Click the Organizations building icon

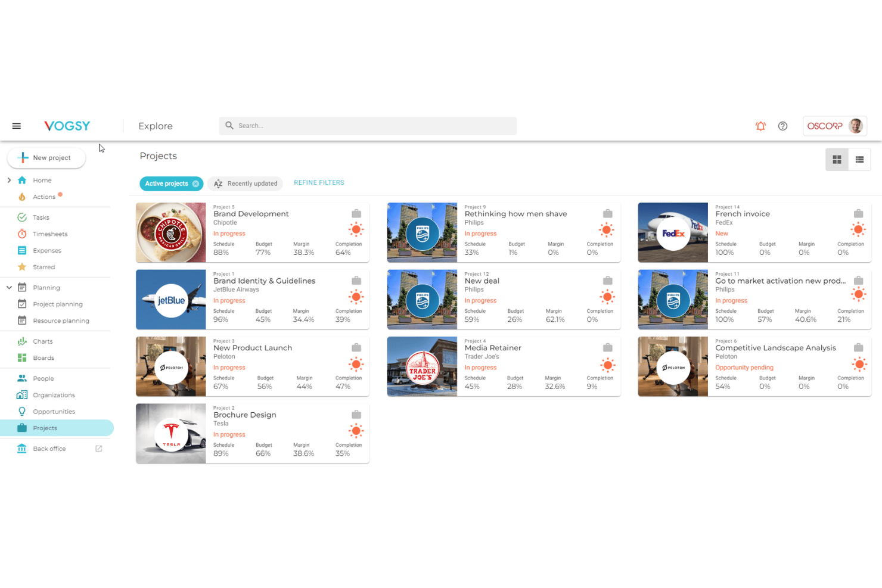pyautogui.click(x=22, y=395)
